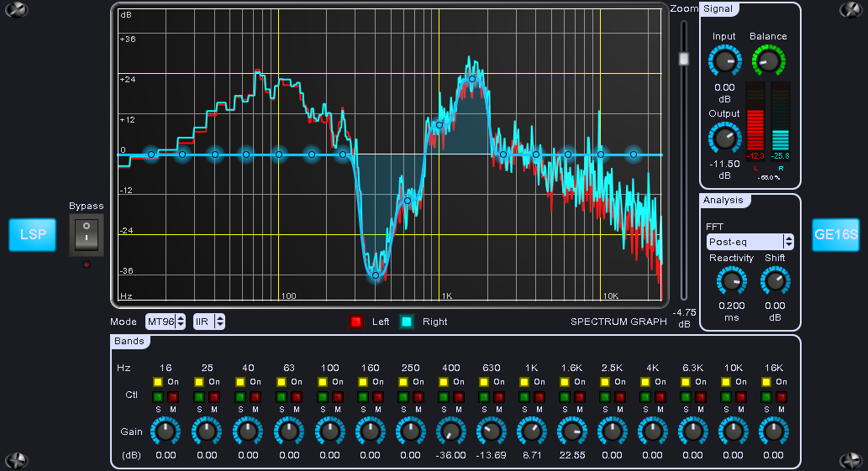
Task: Click the LSP logo button
Action: point(33,235)
